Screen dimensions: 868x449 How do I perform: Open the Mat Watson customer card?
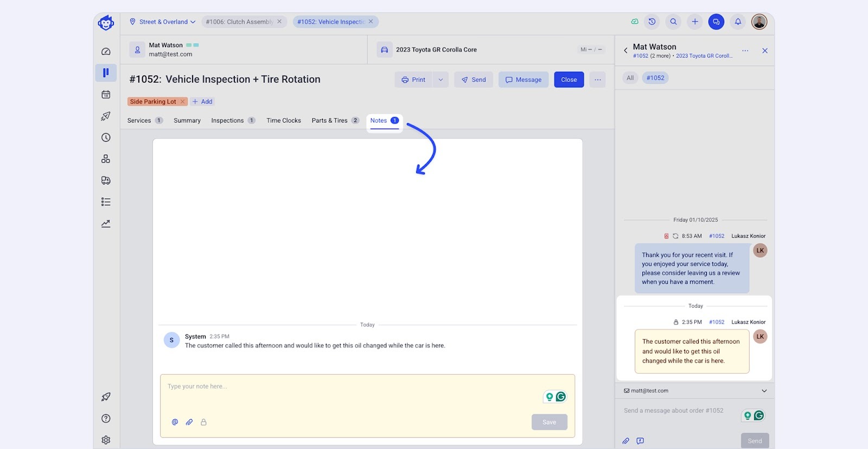[x=244, y=49]
